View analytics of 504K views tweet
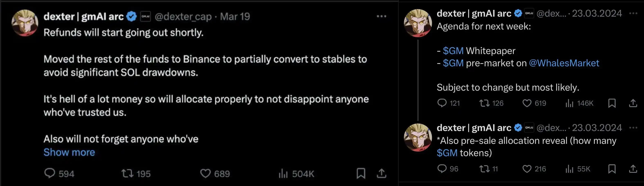This screenshot has width=644, height=186. [x=283, y=173]
